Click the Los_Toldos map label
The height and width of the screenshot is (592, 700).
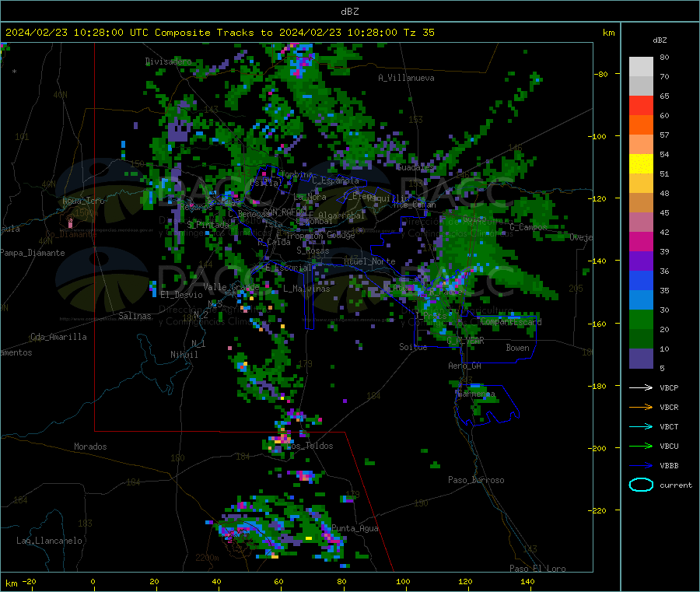pyautogui.click(x=310, y=446)
